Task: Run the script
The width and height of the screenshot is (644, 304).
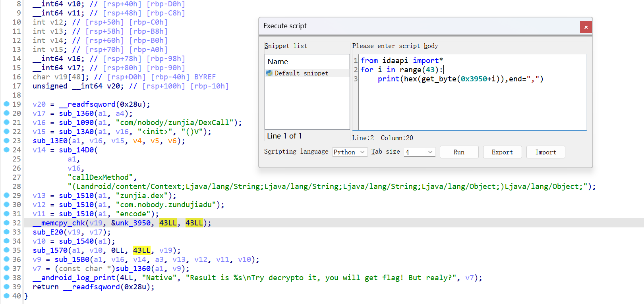Action: point(459,152)
